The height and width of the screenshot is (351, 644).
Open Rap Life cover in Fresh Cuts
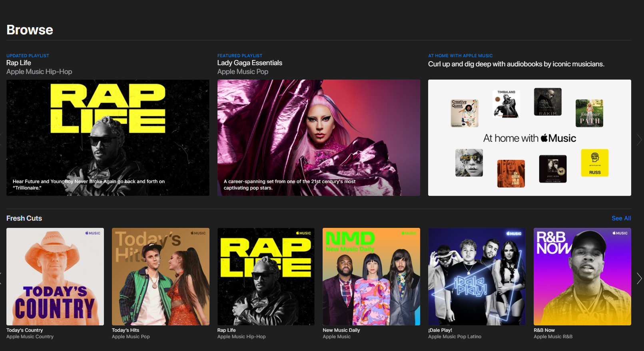pos(266,277)
